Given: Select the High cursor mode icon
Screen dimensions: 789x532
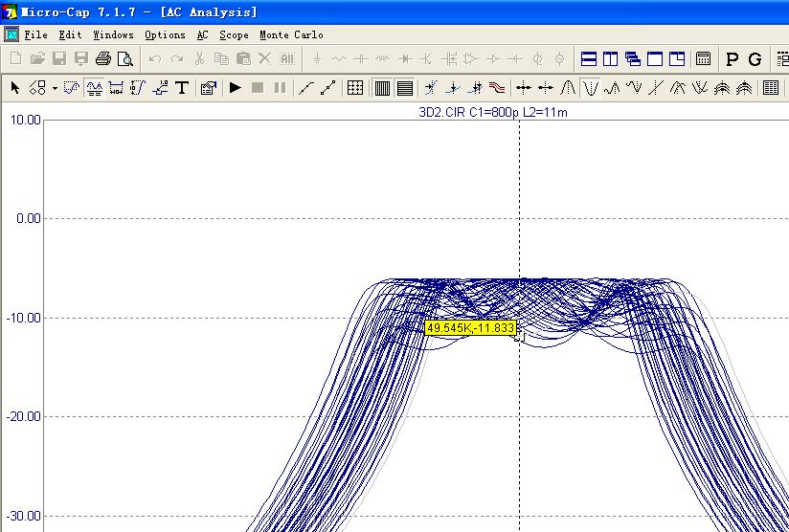Looking at the screenshot, I should 612,88.
